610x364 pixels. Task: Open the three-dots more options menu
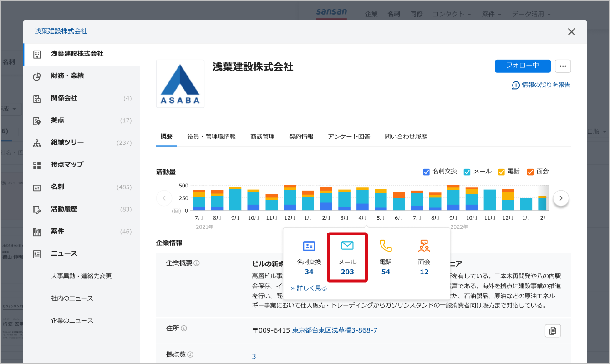coord(563,66)
